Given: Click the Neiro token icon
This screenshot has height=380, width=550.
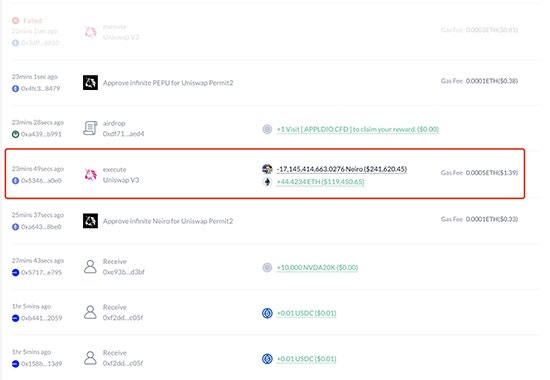Looking at the screenshot, I should pyautogui.click(x=267, y=169).
